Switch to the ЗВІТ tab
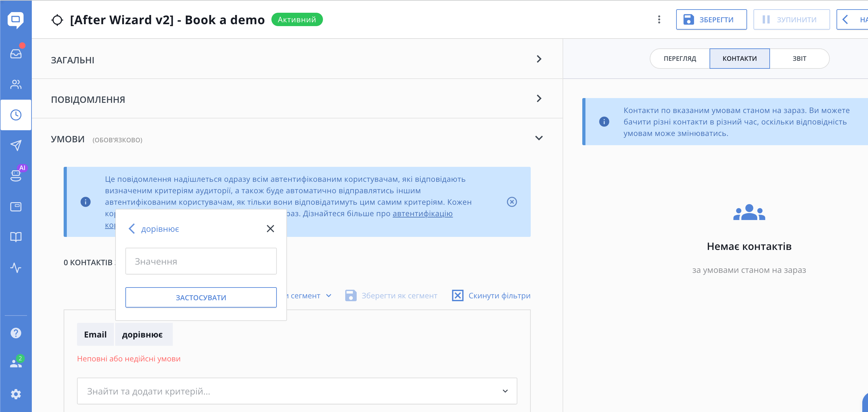Image resolution: width=868 pixels, height=412 pixels. click(799, 59)
